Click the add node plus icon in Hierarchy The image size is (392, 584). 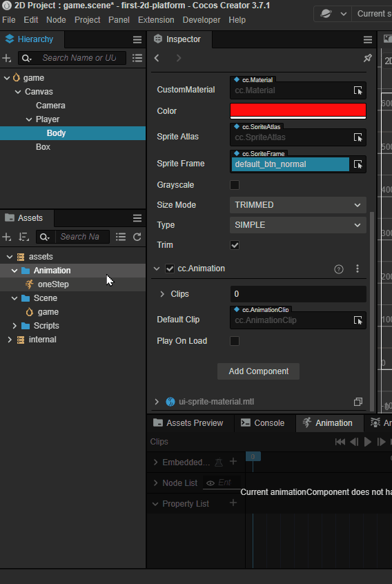coord(7,58)
